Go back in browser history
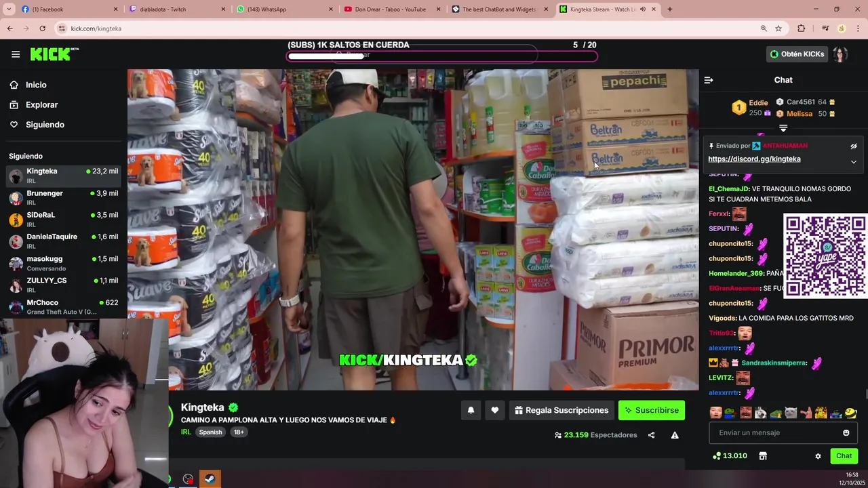868x488 pixels. pyautogui.click(x=9, y=28)
